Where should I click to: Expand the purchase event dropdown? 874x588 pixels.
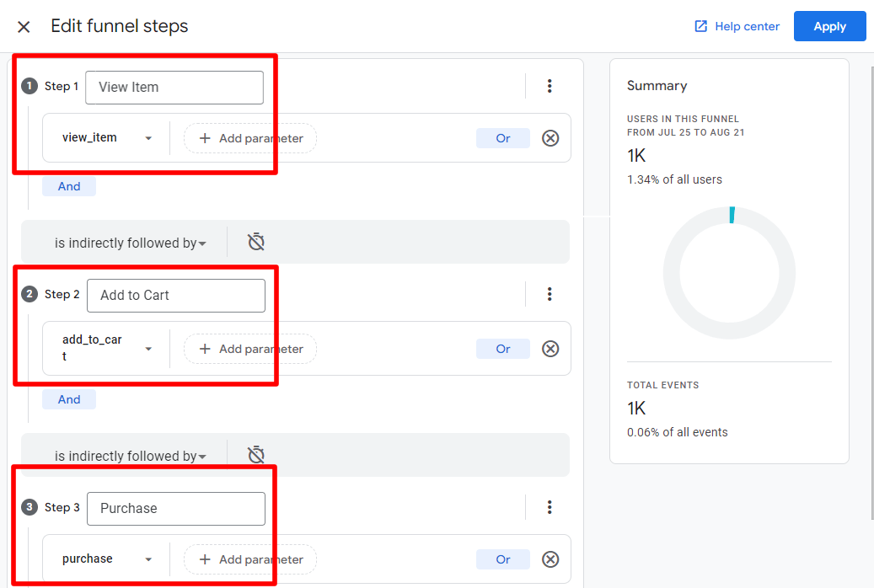[x=148, y=559]
